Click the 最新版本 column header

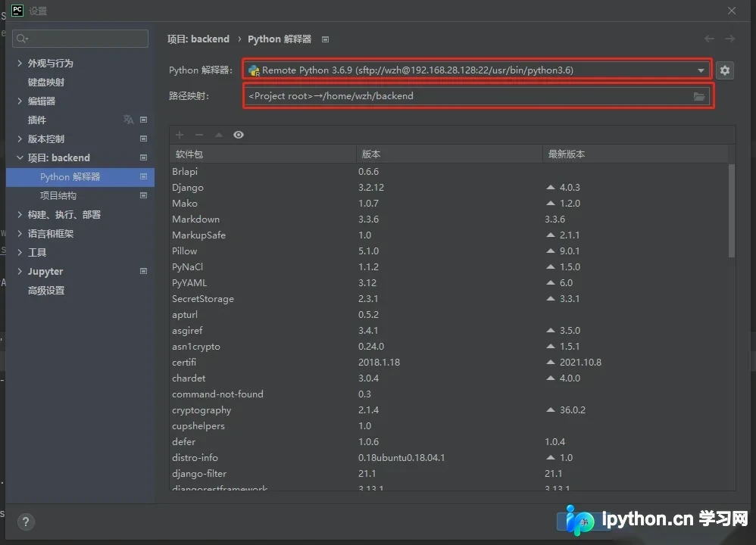[636, 154]
